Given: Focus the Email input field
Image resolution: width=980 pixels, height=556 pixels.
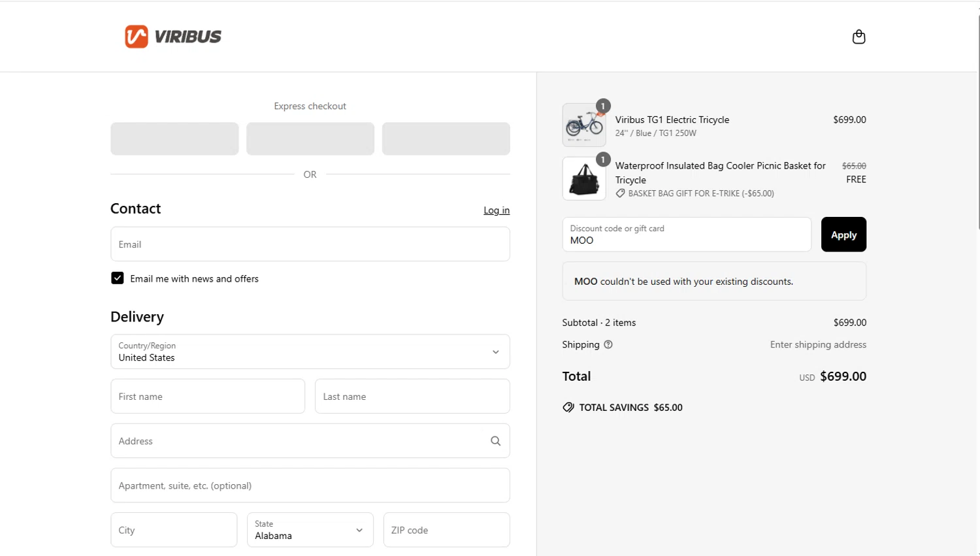Looking at the screenshot, I should [310, 244].
